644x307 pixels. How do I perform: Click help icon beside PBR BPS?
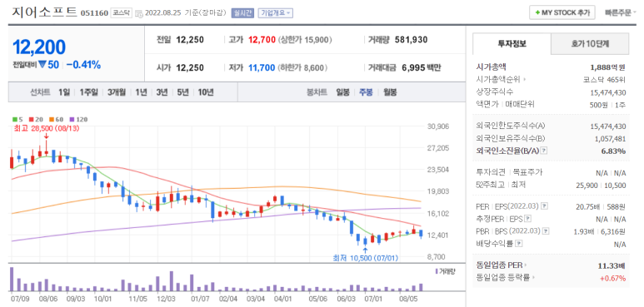pos(545,231)
